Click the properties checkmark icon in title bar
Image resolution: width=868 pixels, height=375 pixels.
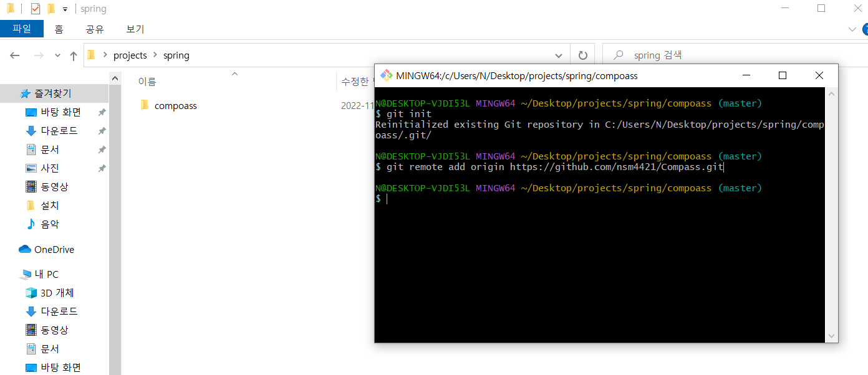tap(35, 9)
